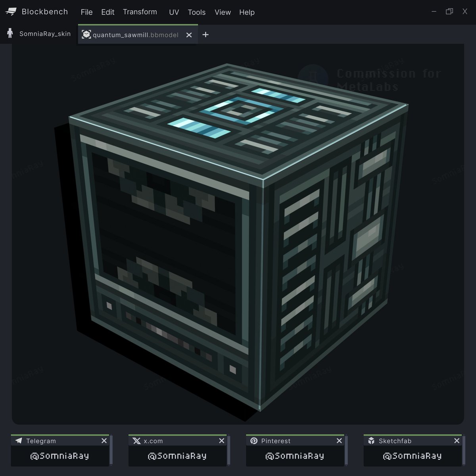Image resolution: width=476 pixels, height=476 pixels.
Task: Click the Sketchfab cube logo icon
Action: [x=371, y=441]
